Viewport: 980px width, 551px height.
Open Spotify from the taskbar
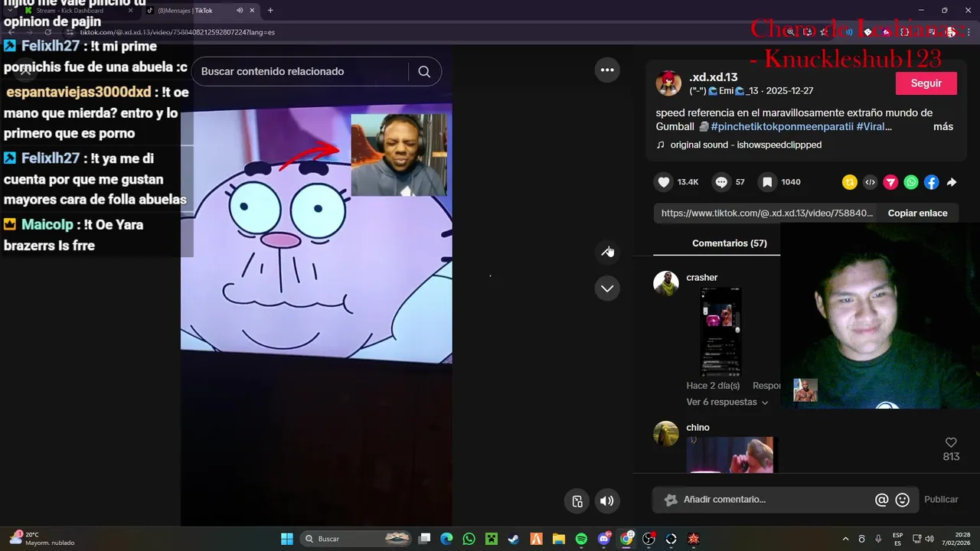pyautogui.click(x=581, y=539)
